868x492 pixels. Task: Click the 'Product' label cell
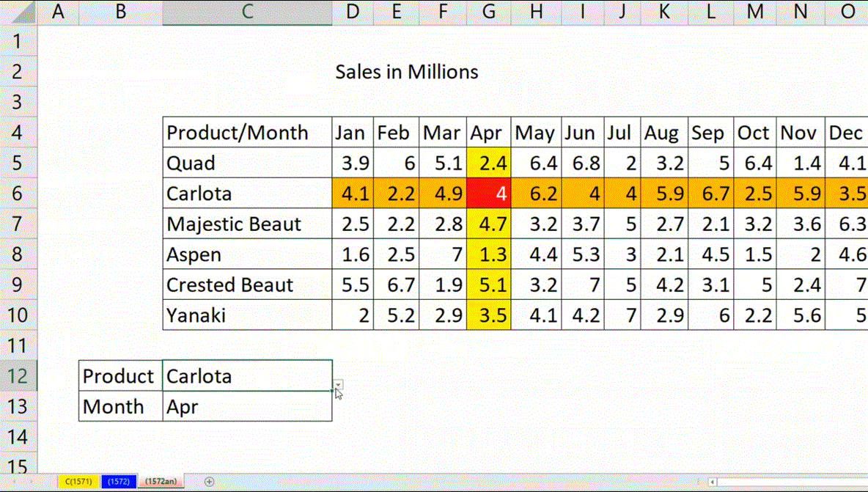click(121, 375)
